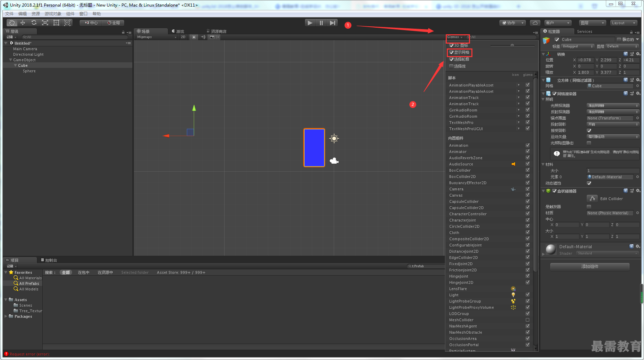Image resolution: width=644 pixels, height=360 pixels.
Task: Select the Rotate tool
Action: pos(34,23)
